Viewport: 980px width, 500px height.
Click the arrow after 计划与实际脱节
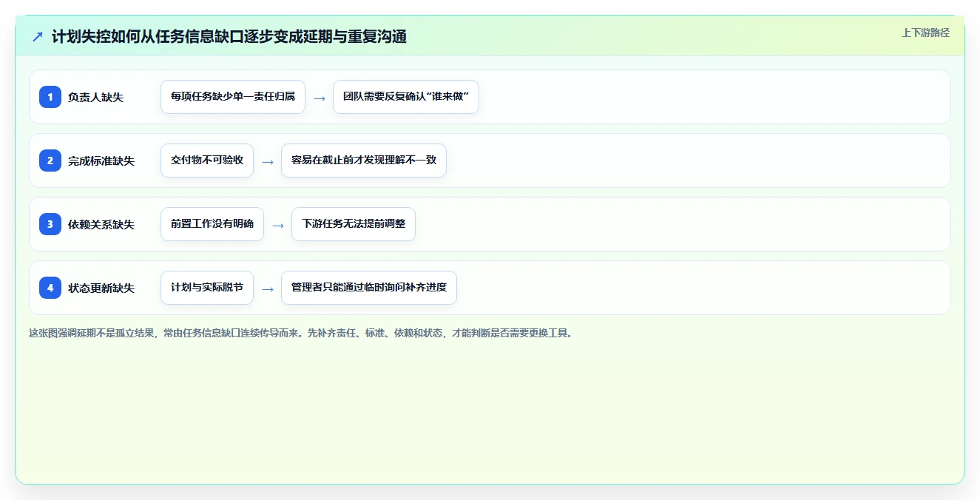pyautogui.click(x=268, y=288)
